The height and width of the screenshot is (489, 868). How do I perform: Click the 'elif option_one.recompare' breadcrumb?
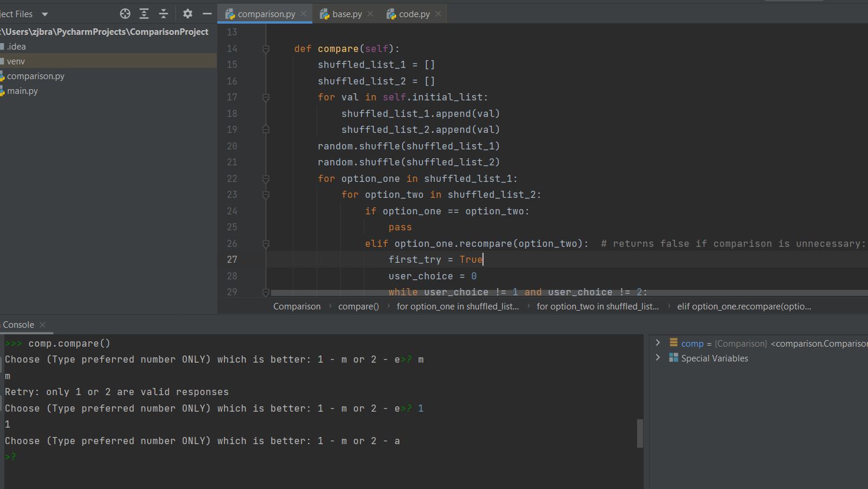pos(744,307)
